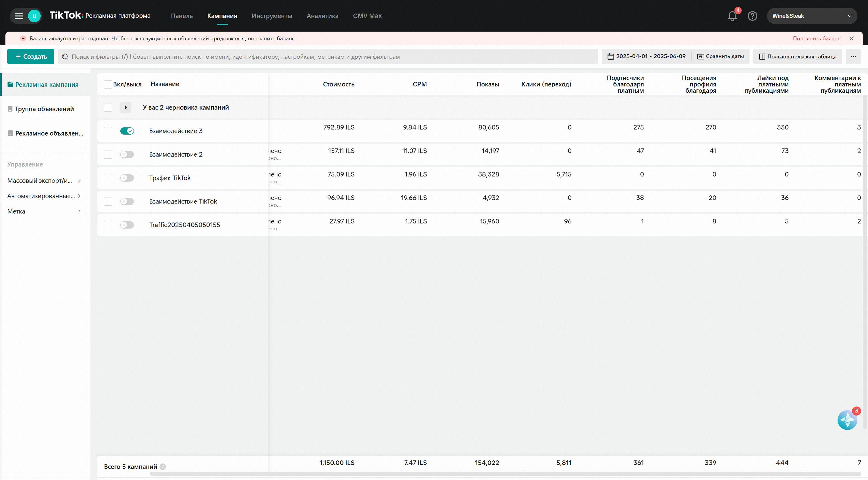The image size is (868, 480).
Task: Open the three-dots more options button
Action: point(853,57)
